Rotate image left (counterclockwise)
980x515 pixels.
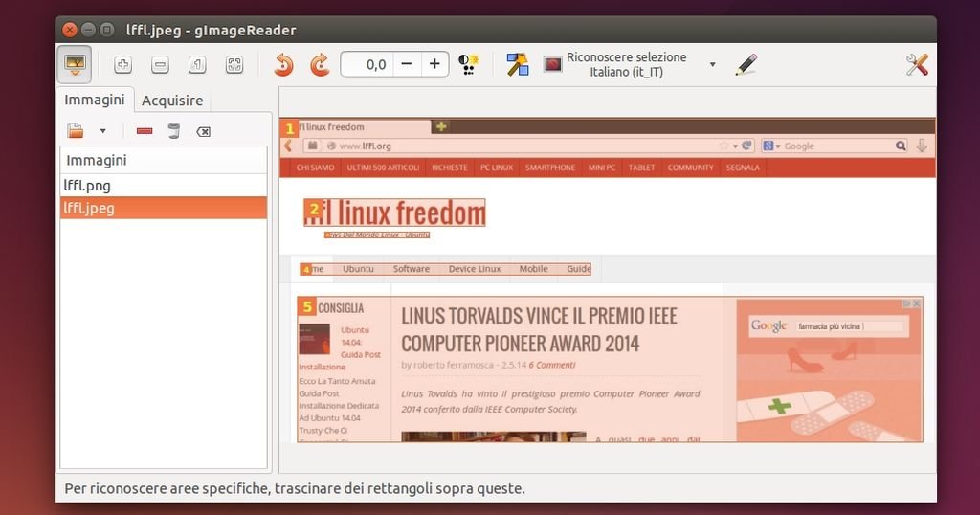[283, 64]
